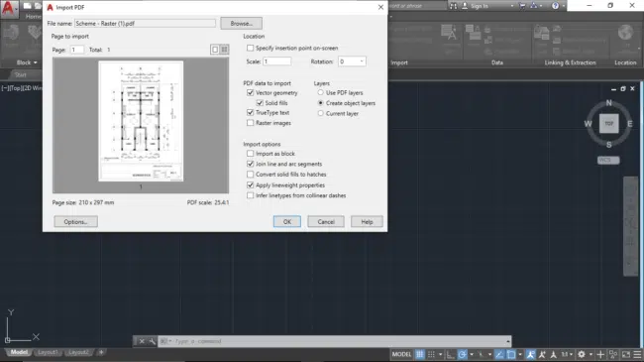Toggle polar tracking icon

point(462,354)
